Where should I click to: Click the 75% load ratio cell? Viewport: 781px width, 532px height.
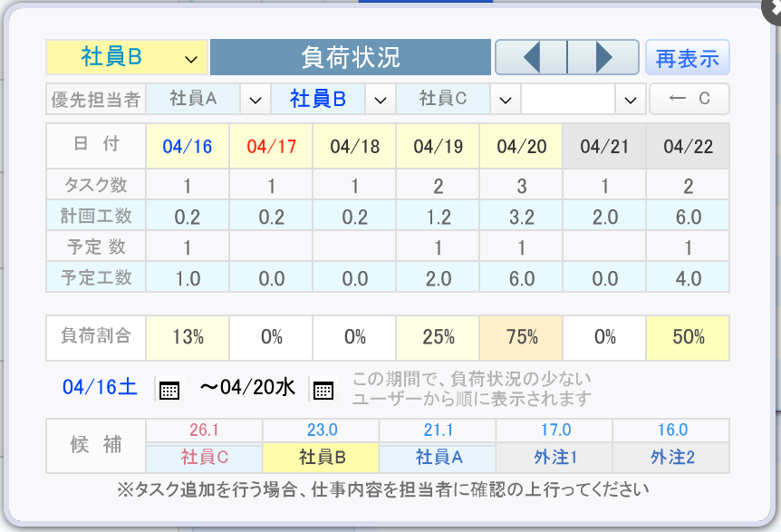(x=522, y=337)
